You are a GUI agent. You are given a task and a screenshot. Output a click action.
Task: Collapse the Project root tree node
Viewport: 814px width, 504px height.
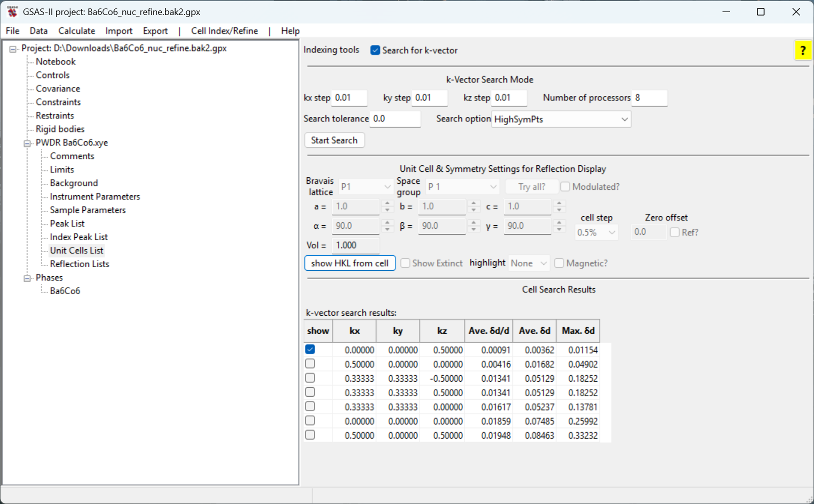click(x=13, y=49)
